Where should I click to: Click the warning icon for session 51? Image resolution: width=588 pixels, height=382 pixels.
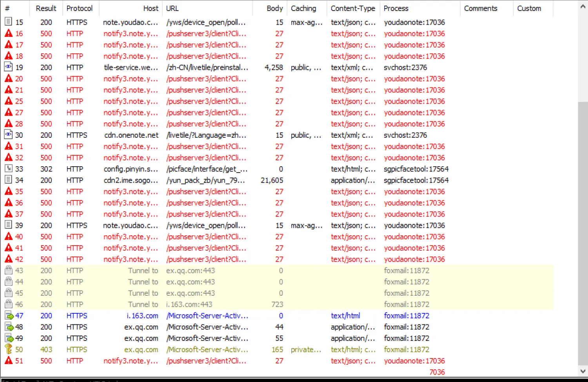tap(8, 360)
